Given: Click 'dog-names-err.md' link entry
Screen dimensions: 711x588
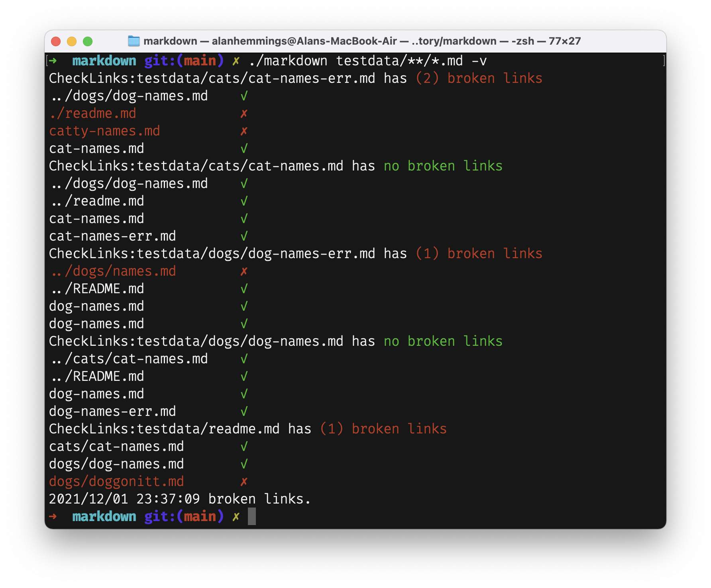Looking at the screenshot, I should point(112,412).
